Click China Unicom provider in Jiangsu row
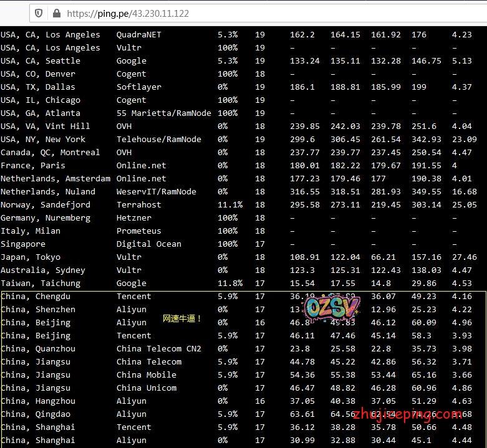 click(146, 388)
